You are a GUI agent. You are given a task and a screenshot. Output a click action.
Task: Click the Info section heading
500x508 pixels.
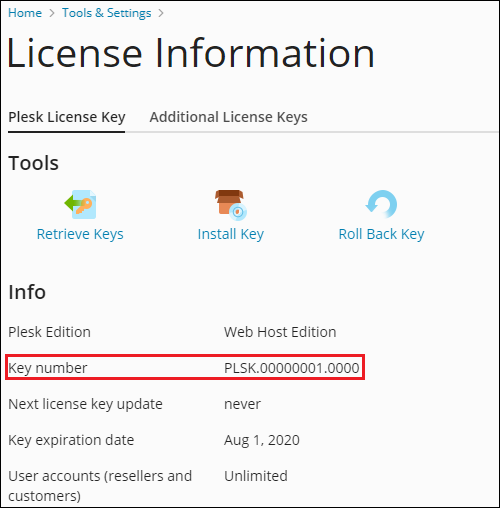click(x=27, y=292)
